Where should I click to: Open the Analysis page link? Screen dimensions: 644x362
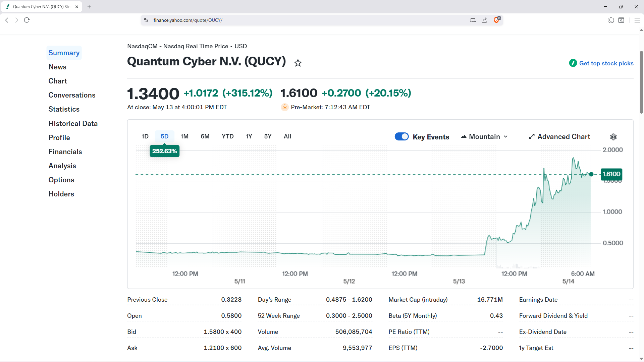tap(62, 166)
